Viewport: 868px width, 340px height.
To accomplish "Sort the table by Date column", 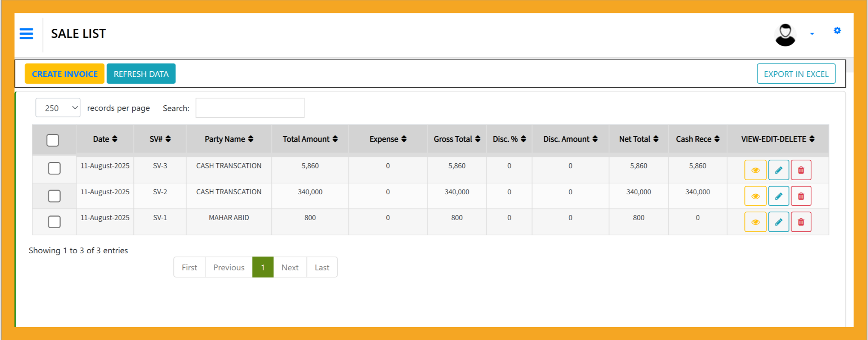I will coord(105,139).
